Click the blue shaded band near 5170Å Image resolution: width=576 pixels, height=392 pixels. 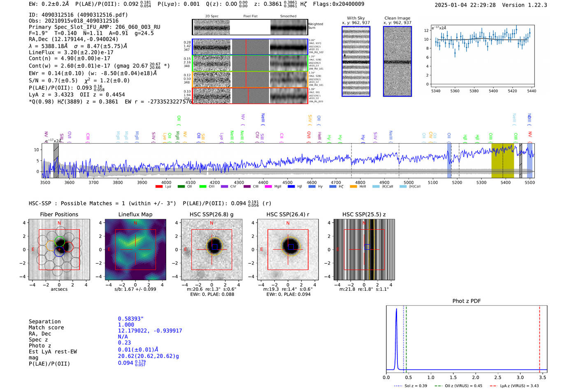[x=449, y=161]
